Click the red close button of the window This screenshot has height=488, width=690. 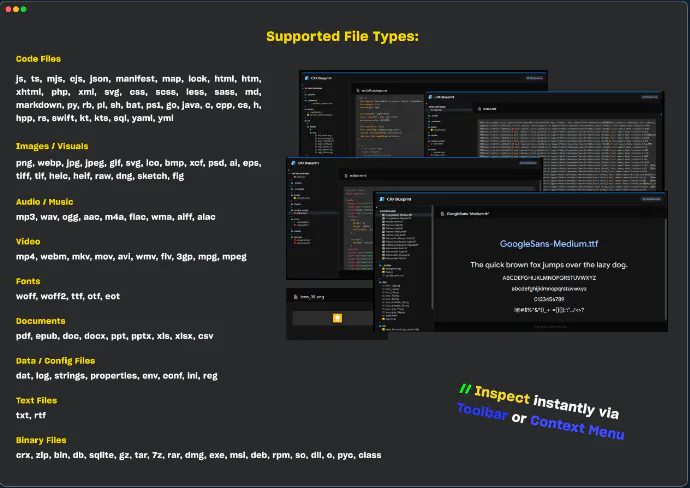8,9
